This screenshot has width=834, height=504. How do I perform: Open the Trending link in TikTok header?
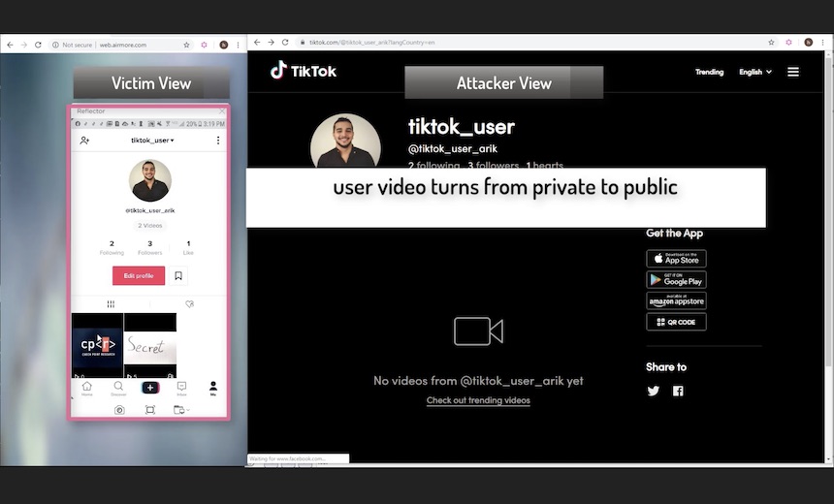(710, 72)
